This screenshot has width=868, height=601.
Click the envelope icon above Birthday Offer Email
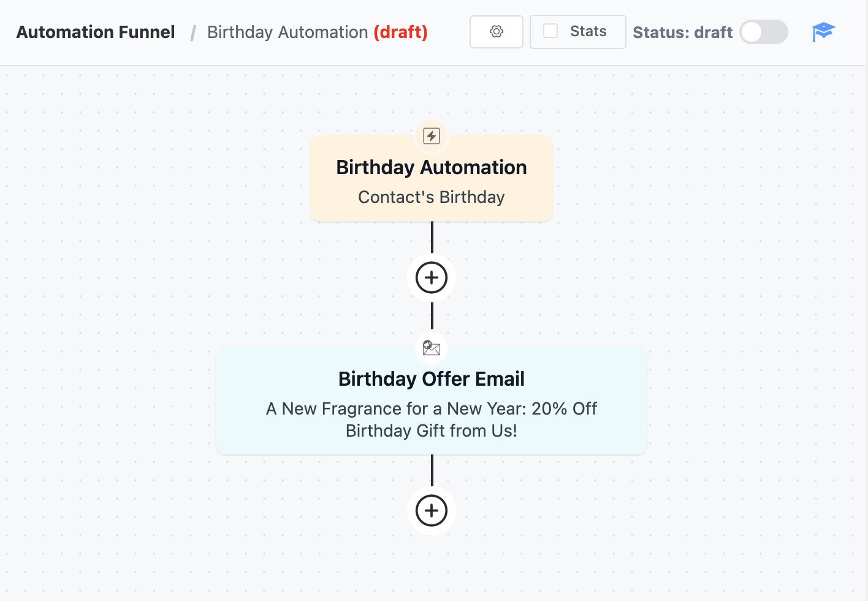pos(431,348)
